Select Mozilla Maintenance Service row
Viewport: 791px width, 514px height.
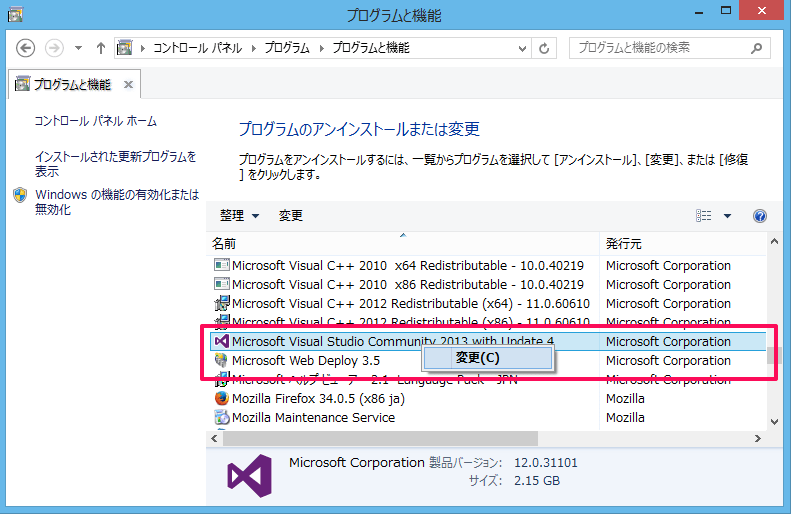487,418
